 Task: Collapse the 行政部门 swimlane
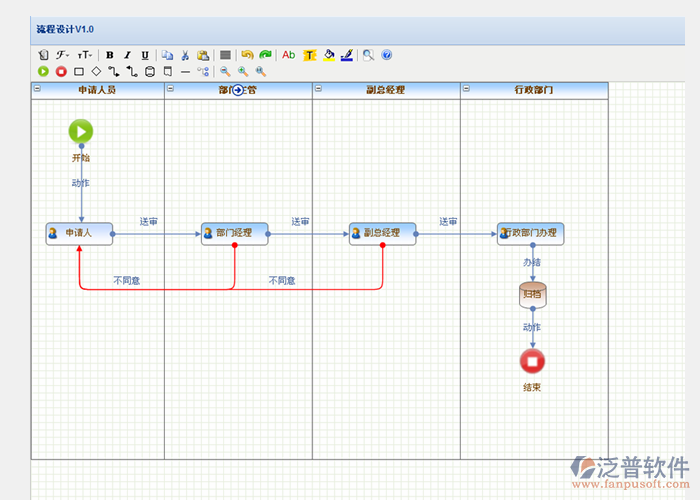tap(465, 89)
